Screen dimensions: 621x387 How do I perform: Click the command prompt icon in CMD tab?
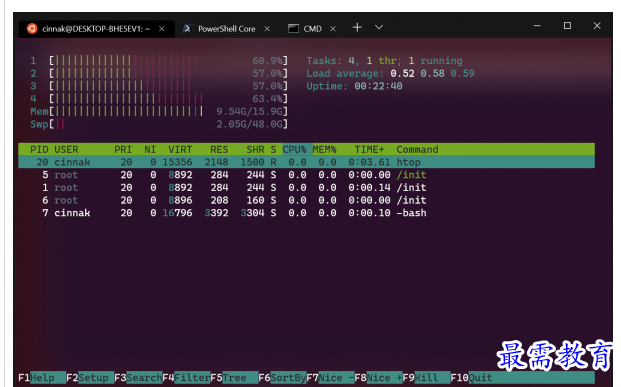point(293,29)
